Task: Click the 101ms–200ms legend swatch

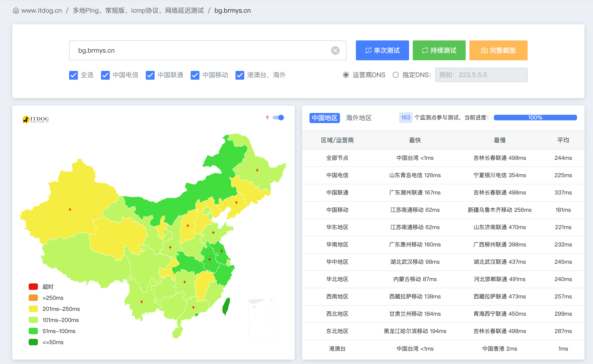Action: (33, 320)
